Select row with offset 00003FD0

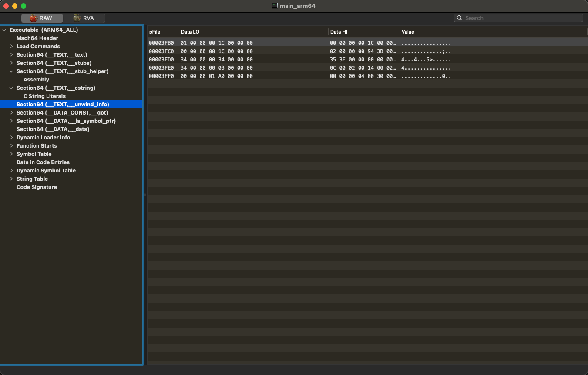click(367, 60)
